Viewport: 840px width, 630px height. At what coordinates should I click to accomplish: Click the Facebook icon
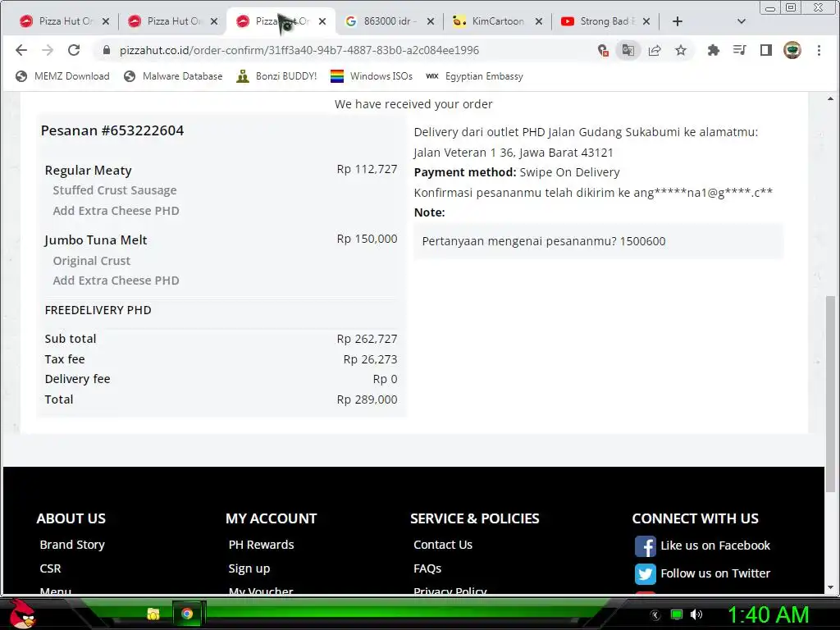pos(645,546)
